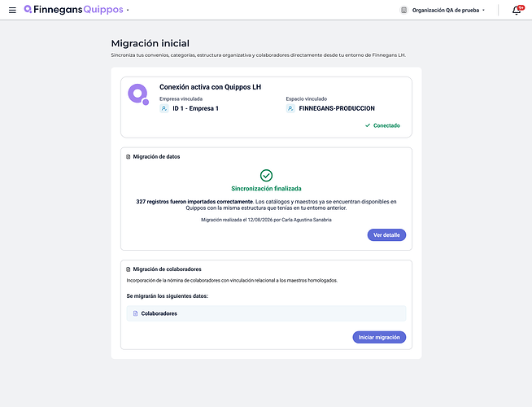
Task: Open the notifications bell icon
Action: (517, 11)
